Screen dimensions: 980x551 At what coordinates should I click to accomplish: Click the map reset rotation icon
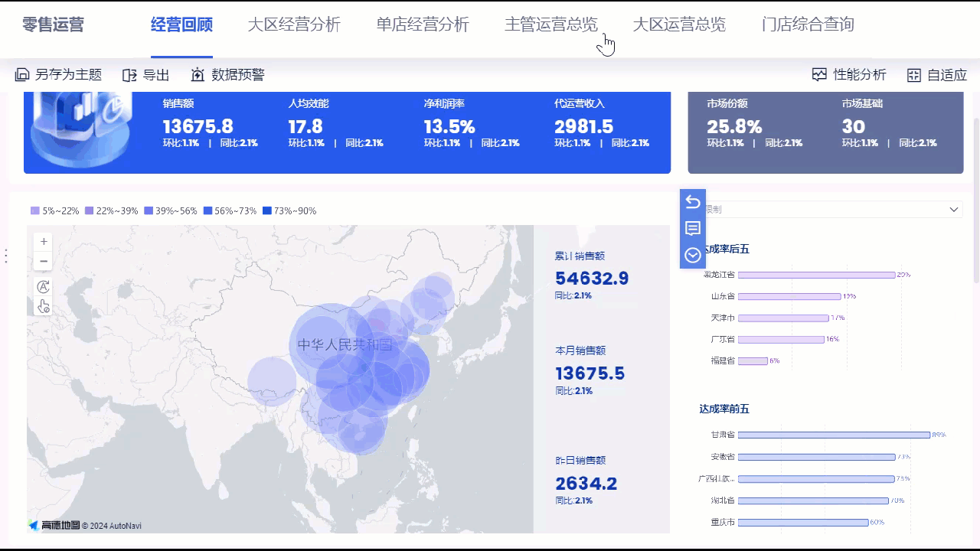point(44,286)
